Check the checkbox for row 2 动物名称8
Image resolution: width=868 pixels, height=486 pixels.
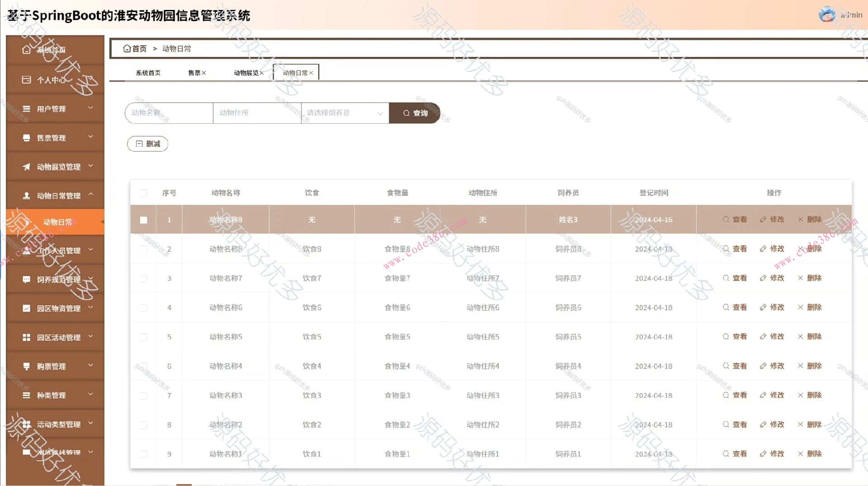tap(144, 249)
